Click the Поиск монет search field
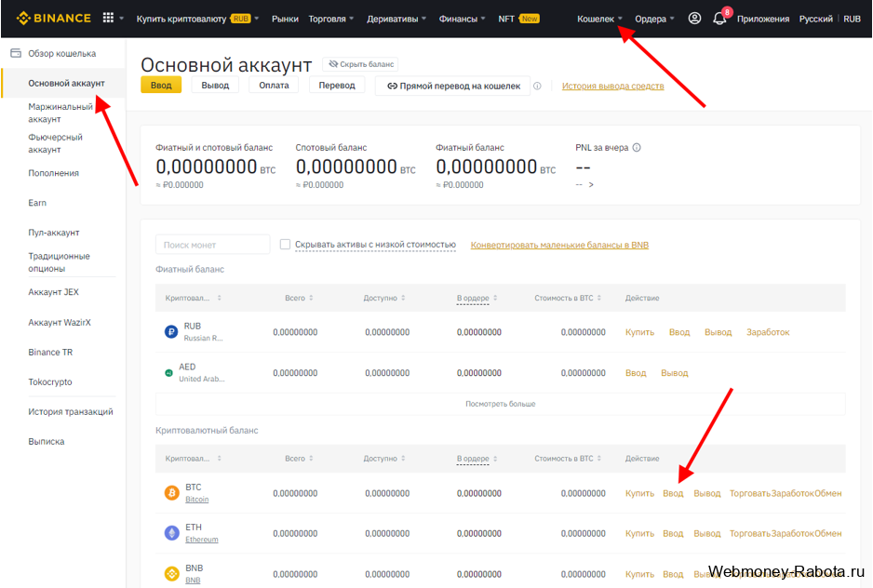This screenshot has width=873, height=588. tap(213, 245)
